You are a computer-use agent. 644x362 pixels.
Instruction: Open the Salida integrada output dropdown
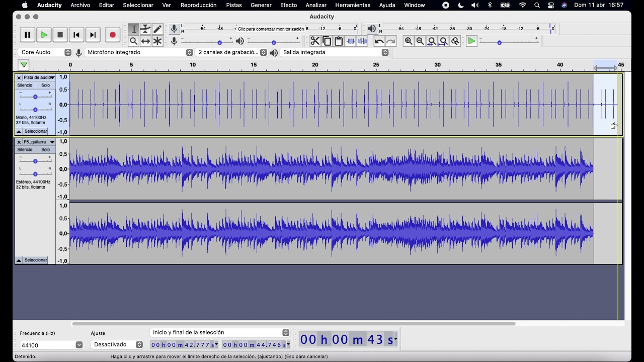pos(335,52)
